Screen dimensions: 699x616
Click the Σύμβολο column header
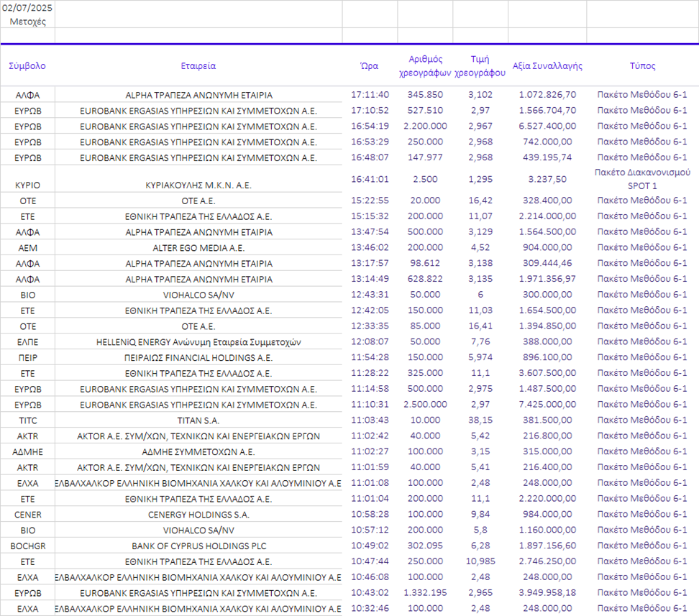[27, 65]
